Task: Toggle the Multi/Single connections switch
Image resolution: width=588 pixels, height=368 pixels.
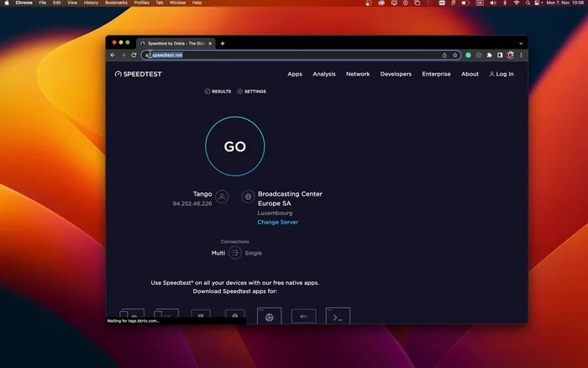Action: pyautogui.click(x=234, y=253)
